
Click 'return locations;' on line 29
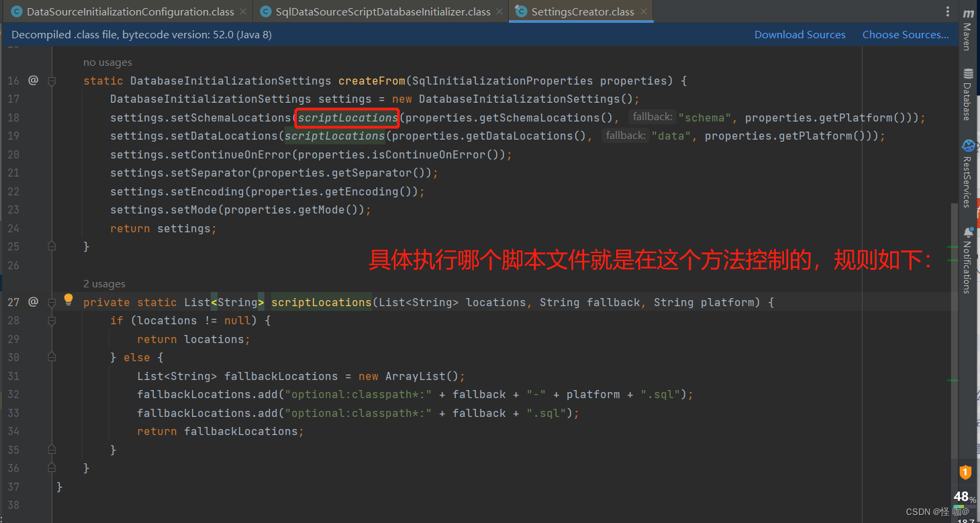tap(193, 340)
